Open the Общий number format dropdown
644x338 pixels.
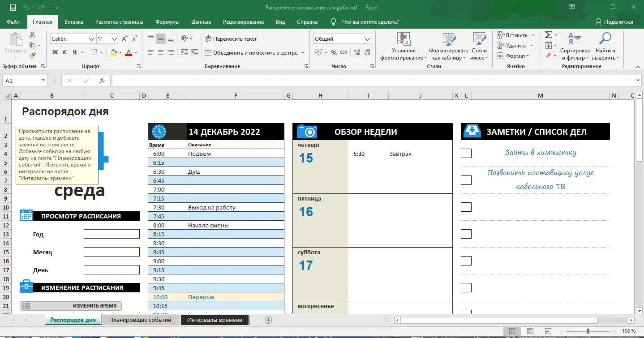click(368, 39)
